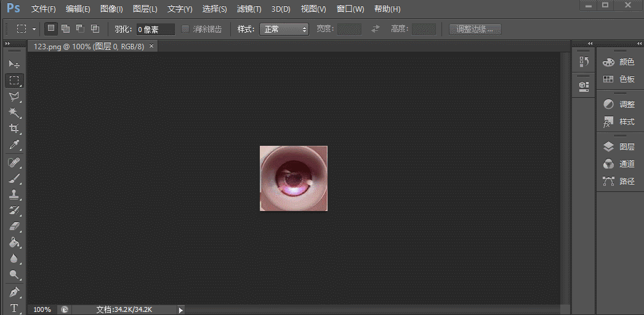Choose Add to Selection mode
Viewport: 644px width, 315px height.
65,29
